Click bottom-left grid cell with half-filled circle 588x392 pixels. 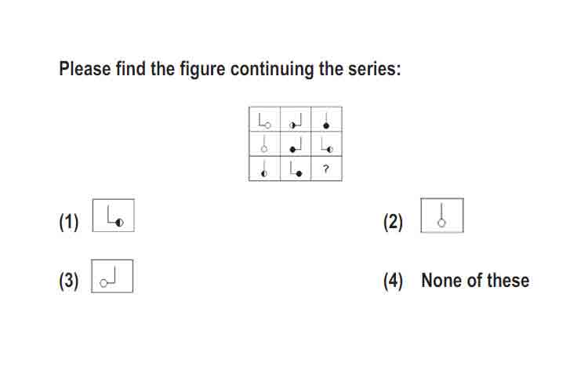264,169
